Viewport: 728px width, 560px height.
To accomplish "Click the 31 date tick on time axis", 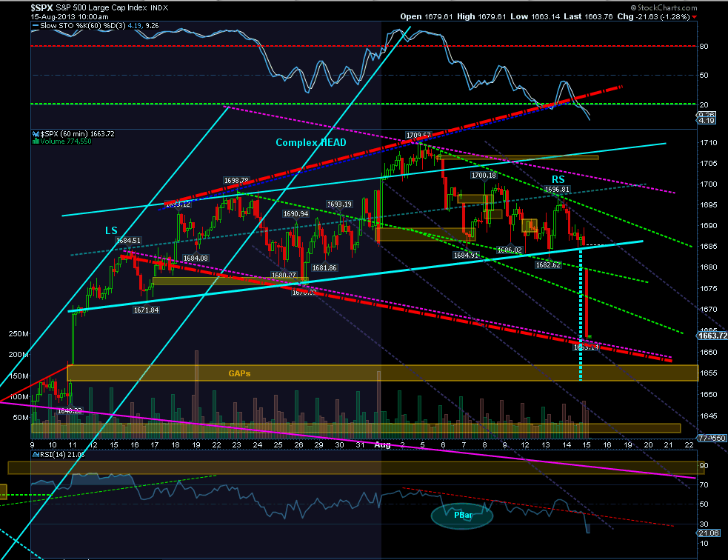I will 360,445.
